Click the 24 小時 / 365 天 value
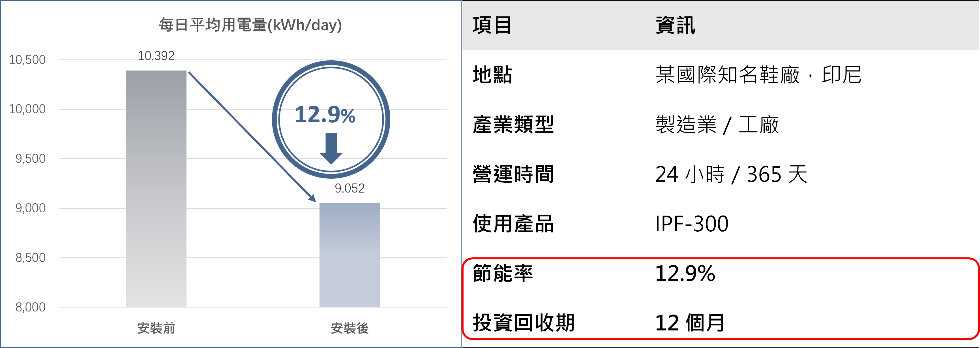980x348 pixels. [731, 174]
